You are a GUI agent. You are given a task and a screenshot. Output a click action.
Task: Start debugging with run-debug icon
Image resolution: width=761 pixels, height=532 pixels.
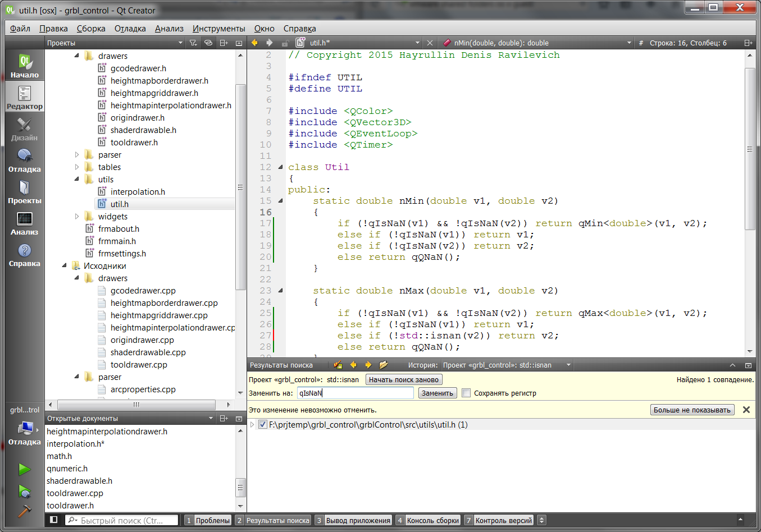point(25,491)
